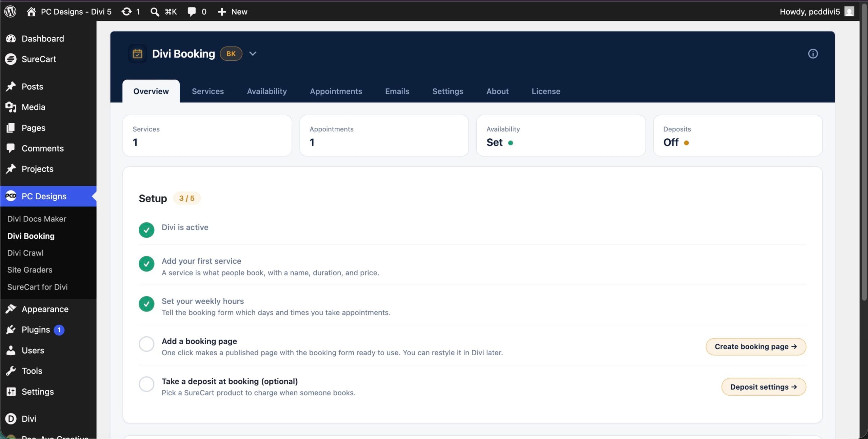Open Divi Booking submenu link
Viewport: 868px width, 439px height.
(31, 236)
